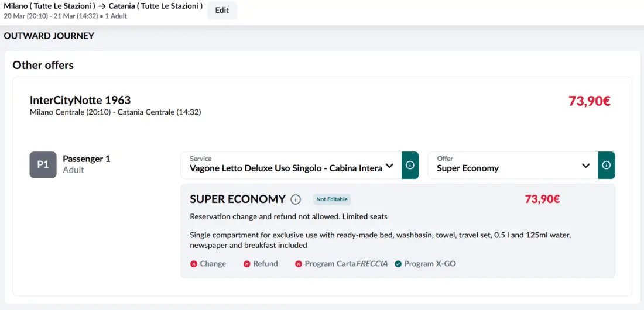Click the Milano Centrale departure time line

point(115,112)
